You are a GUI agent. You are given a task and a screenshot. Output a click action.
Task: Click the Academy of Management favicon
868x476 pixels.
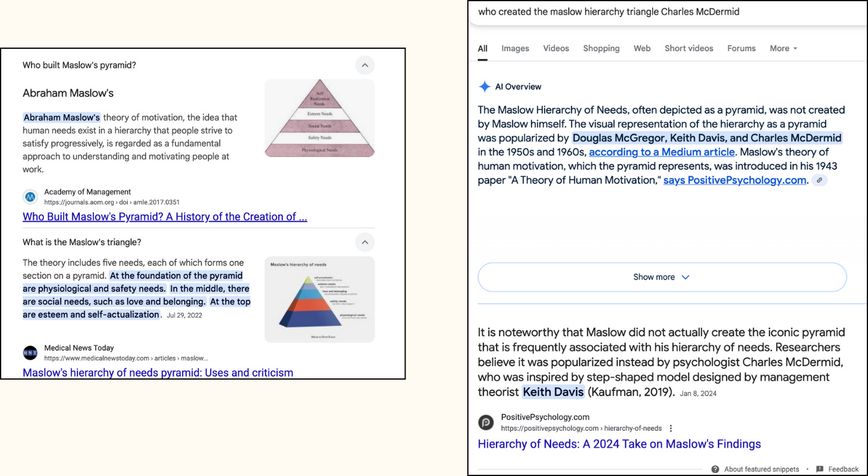[30, 197]
